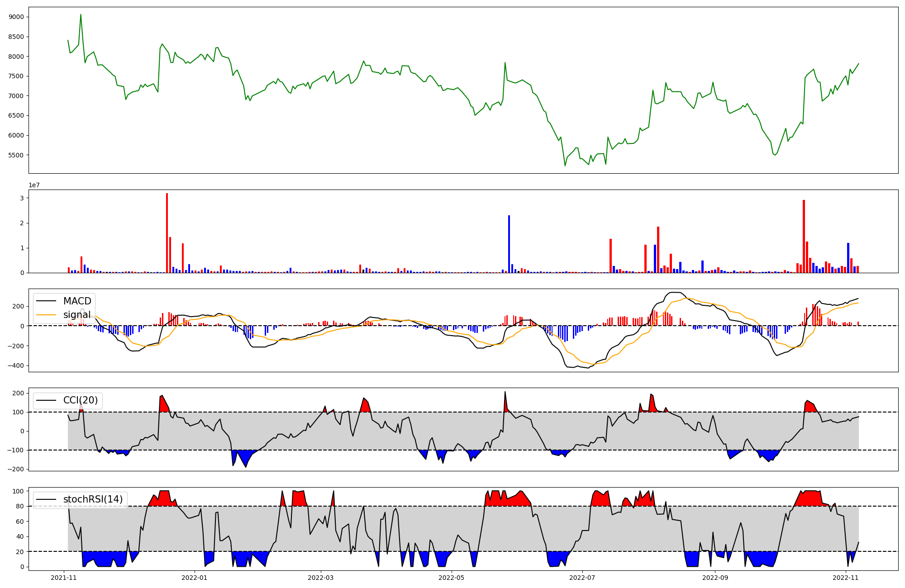The width and height of the screenshot is (905, 588).
Task: Click the price line's highest peak
Action: click(81, 15)
